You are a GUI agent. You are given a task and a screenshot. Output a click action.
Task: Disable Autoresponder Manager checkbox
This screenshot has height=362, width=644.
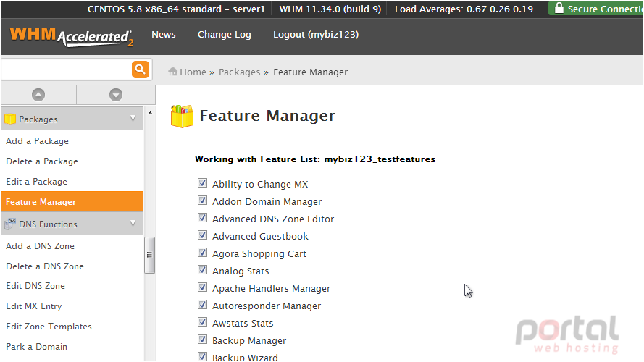[x=202, y=304]
